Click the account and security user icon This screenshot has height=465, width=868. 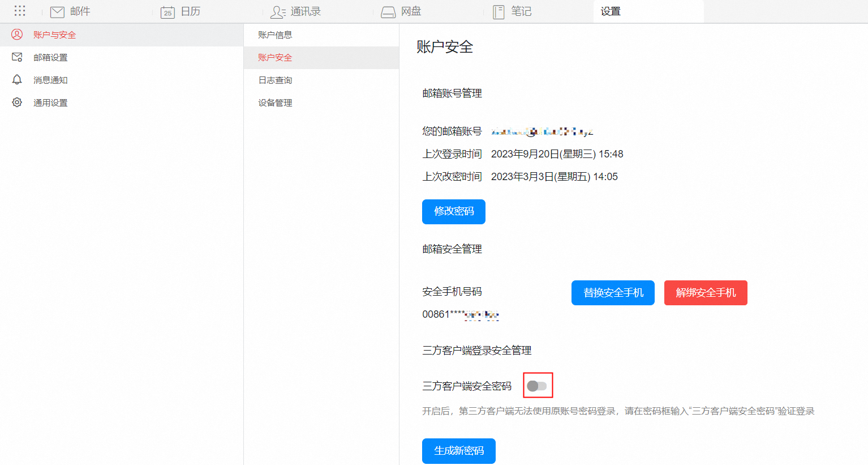coord(17,35)
